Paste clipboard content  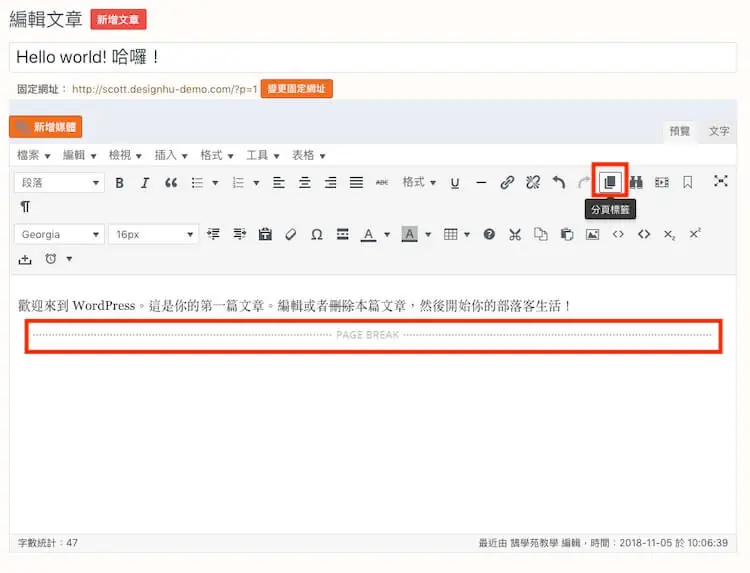pos(567,234)
